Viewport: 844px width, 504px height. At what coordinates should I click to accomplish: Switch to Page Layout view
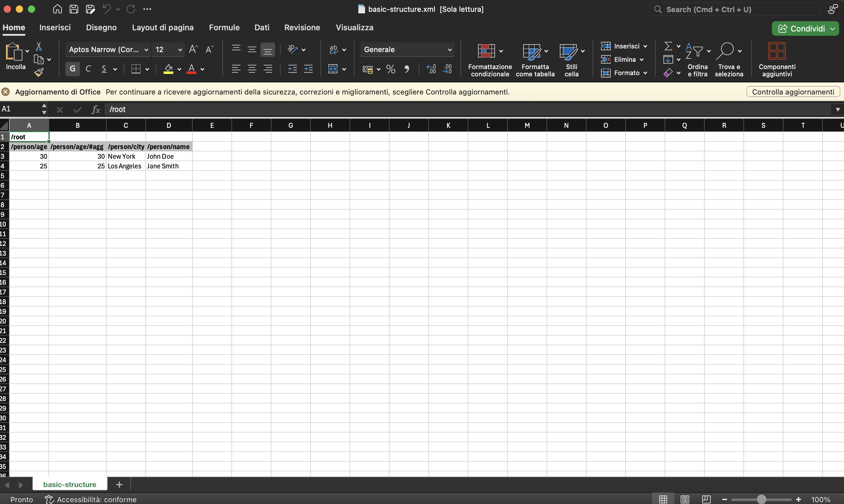tap(685, 499)
